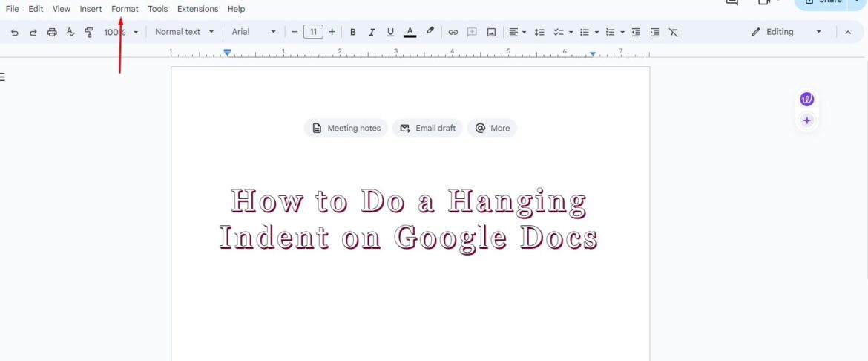Open the Tools menu
The image size is (868, 361).
[x=158, y=9]
